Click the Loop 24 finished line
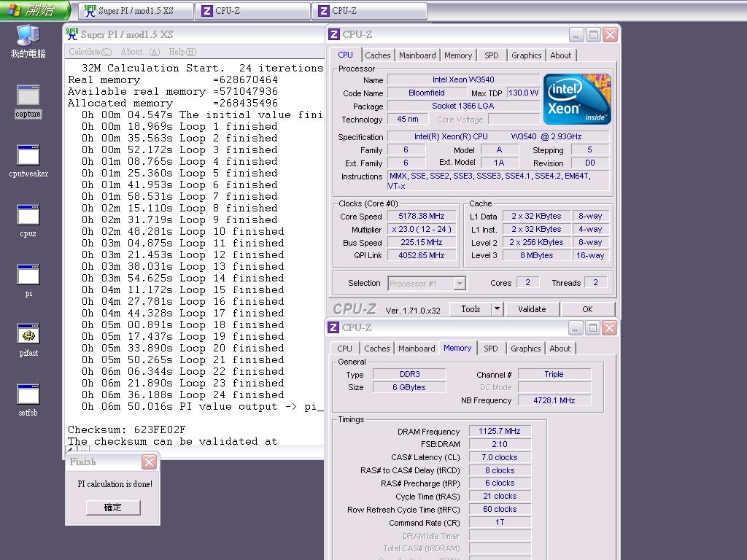This screenshot has width=747, height=560. 182,394
